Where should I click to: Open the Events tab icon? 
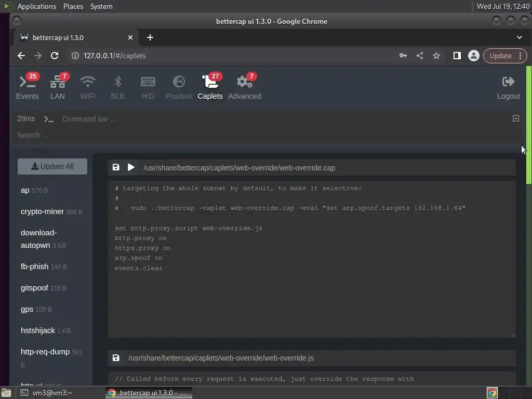pos(27,87)
